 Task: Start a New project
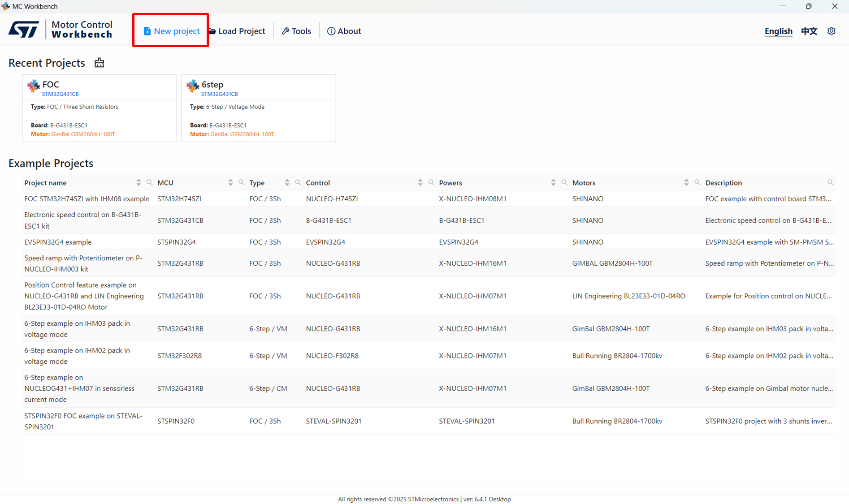[171, 31]
